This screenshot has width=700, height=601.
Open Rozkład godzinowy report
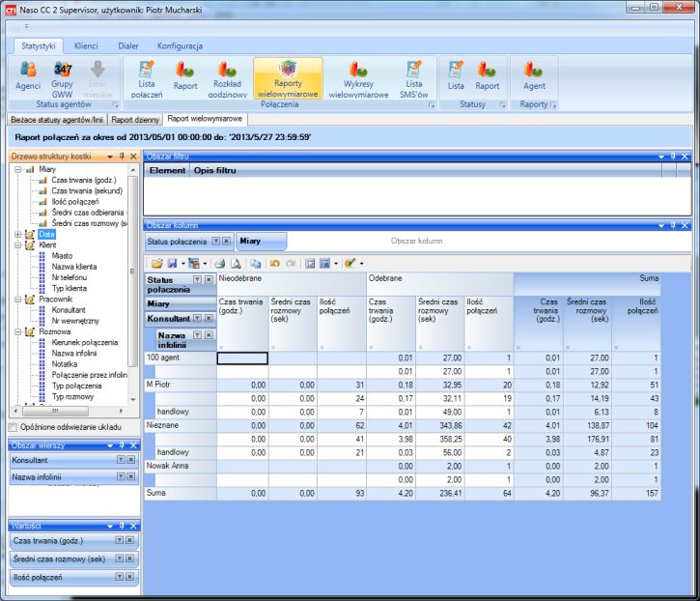pyautogui.click(x=227, y=78)
